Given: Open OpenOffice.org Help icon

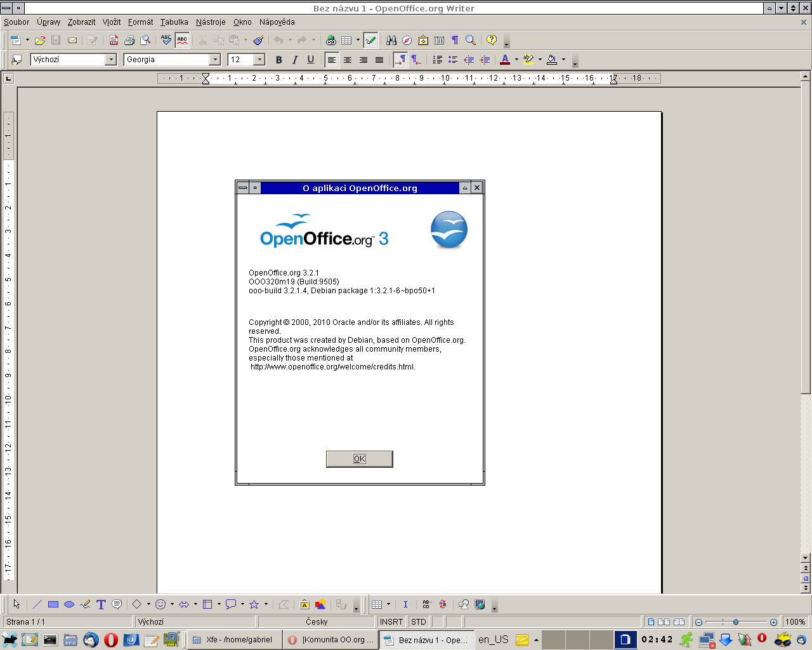Looking at the screenshot, I should point(492,40).
